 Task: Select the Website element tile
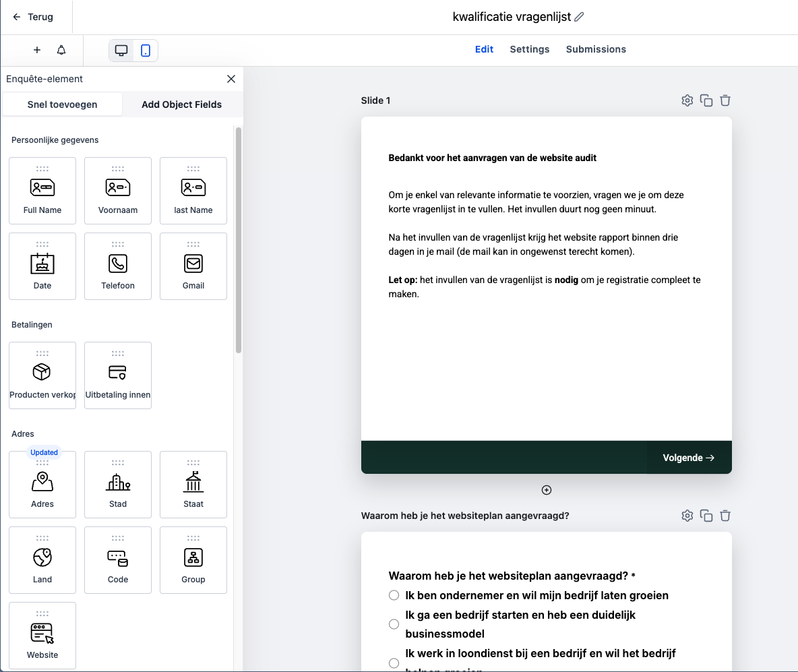[x=42, y=636]
